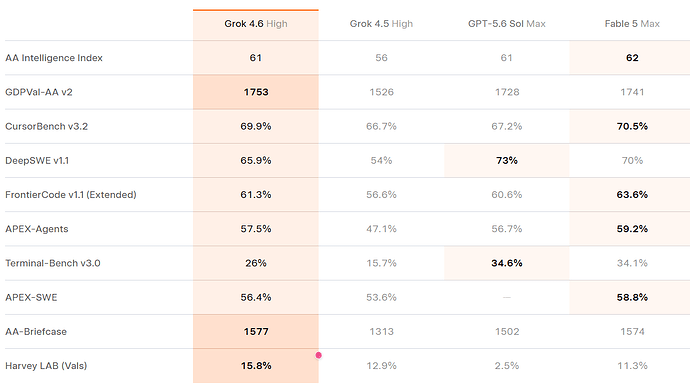Click the Fable 5 Max column header

pyautogui.click(x=632, y=24)
